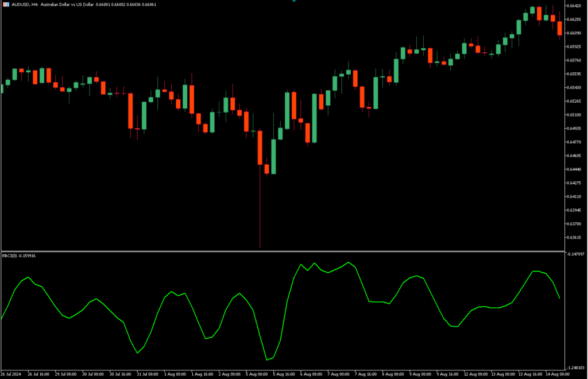588x379 pixels.
Task: Click the 26 Jul 2024 time label
Action: tap(11, 374)
